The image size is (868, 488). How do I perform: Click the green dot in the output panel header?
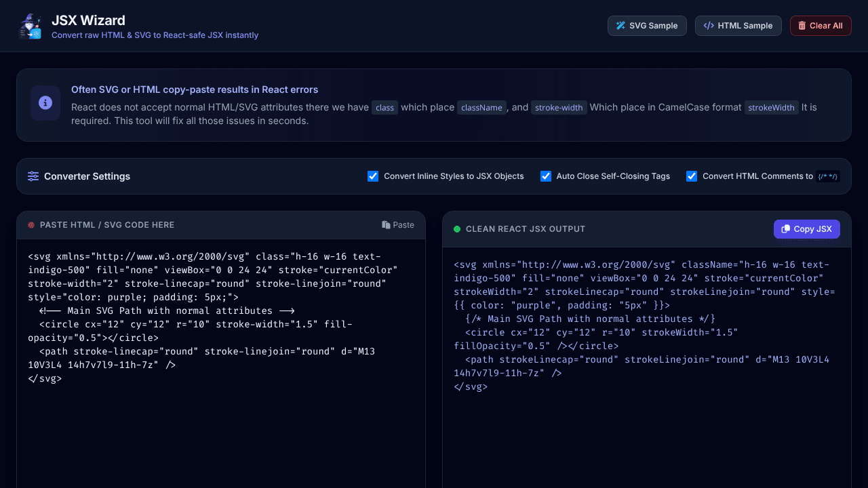457,229
